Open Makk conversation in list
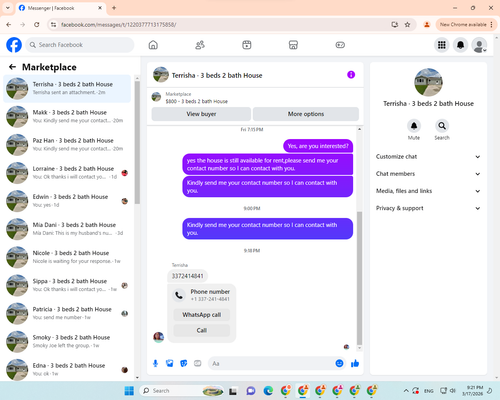The height and width of the screenshot is (400, 500). pyautogui.click(x=67, y=117)
